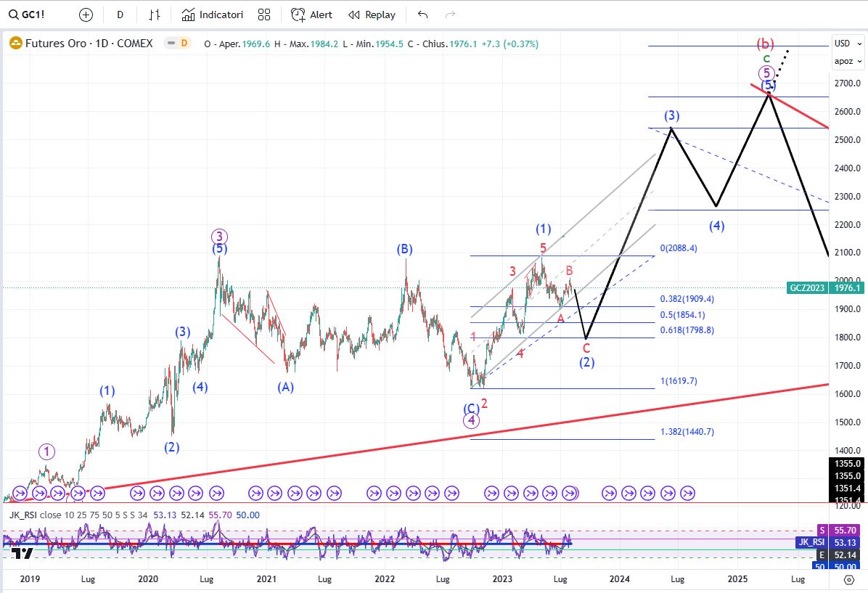Select the Fibonacci 0.618(1798.8) level label

point(687,330)
